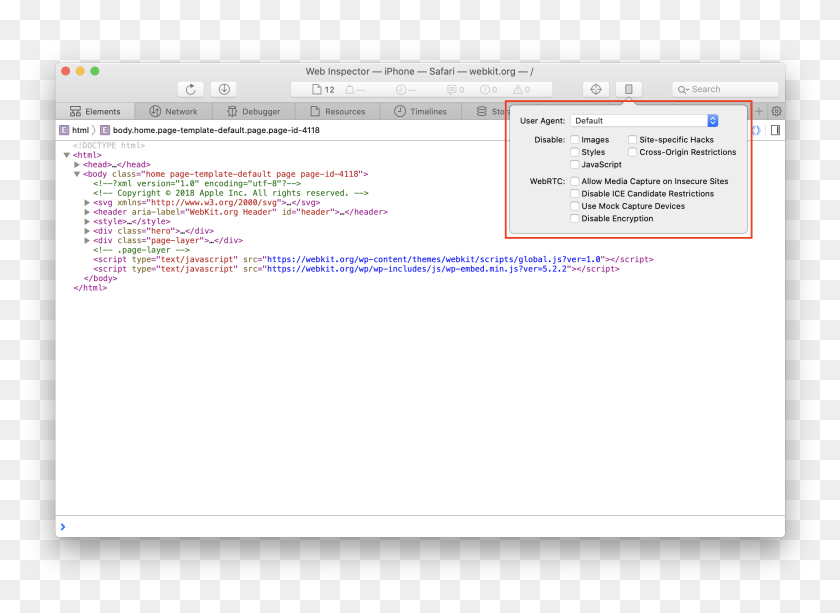The image size is (840, 613).
Task: Click the html breadcrumb element icon
Action: point(64,130)
